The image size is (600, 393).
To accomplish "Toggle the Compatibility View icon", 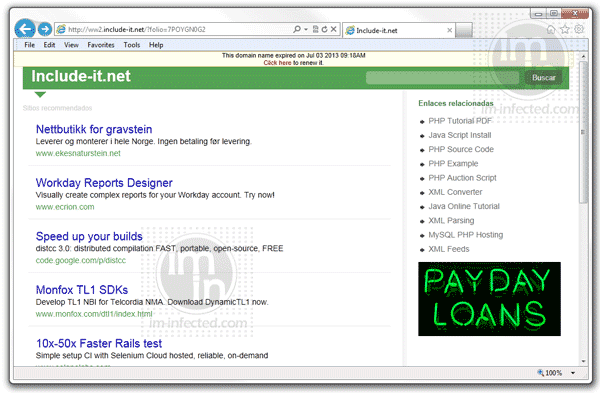I will [x=316, y=29].
